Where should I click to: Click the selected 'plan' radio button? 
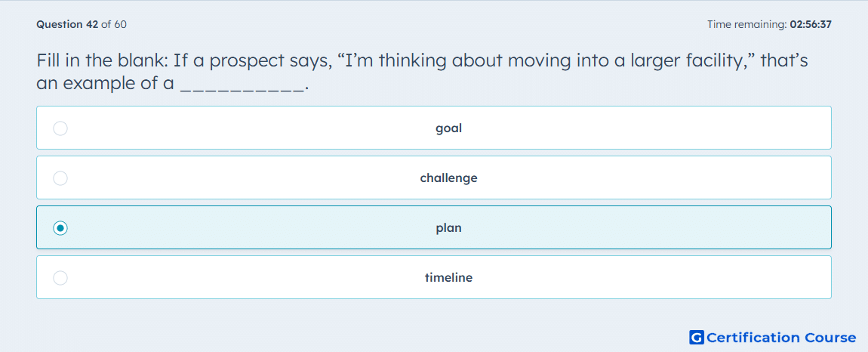click(60, 228)
